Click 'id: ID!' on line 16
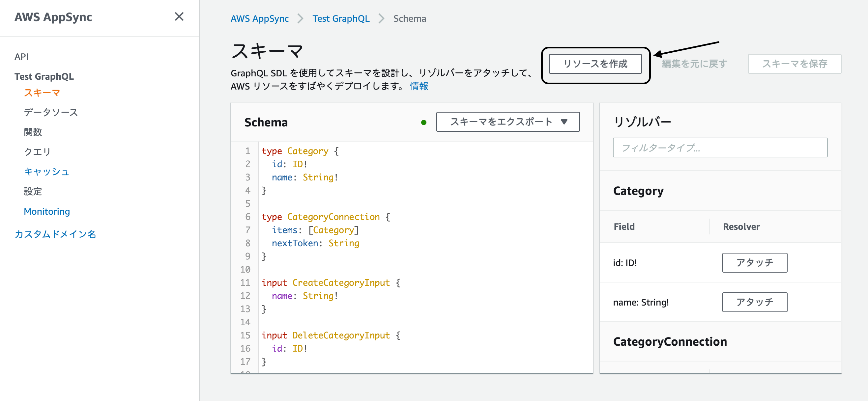This screenshot has width=868, height=401. pyautogui.click(x=289, y=348)
